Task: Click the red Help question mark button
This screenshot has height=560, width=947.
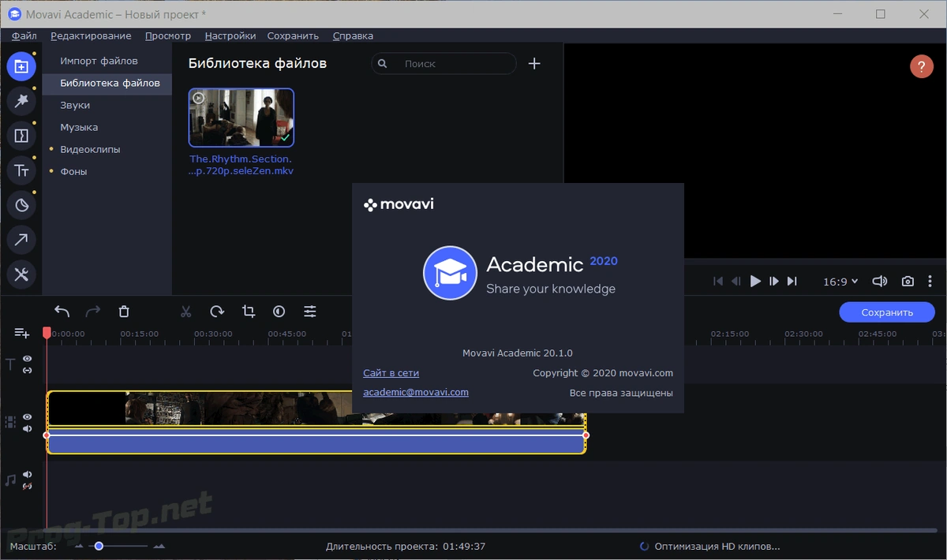Action: (x=922, y=66)
